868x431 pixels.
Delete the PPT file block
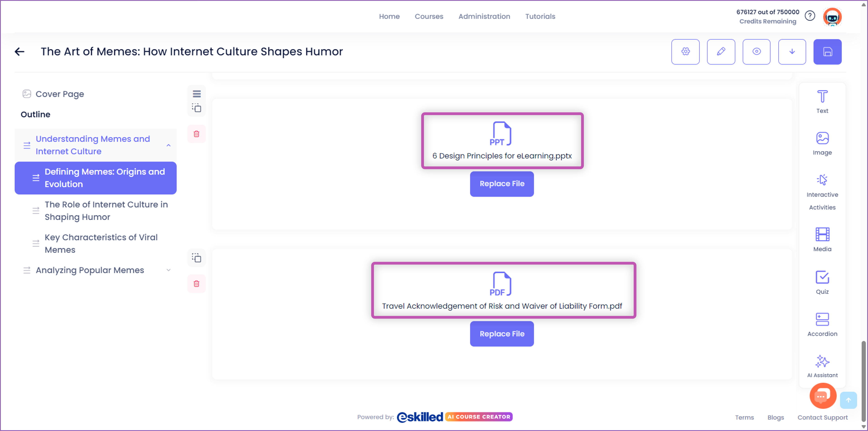click(197, 134)
